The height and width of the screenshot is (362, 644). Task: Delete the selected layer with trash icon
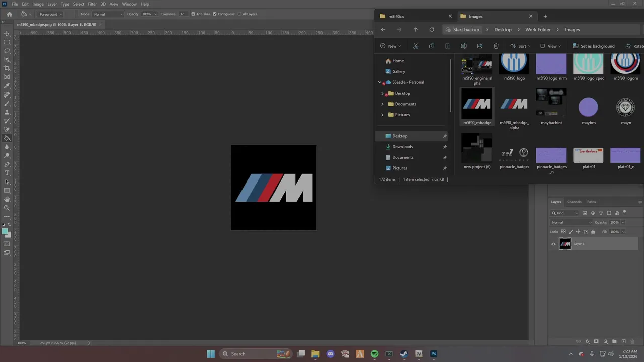click(x=632, y=341)
